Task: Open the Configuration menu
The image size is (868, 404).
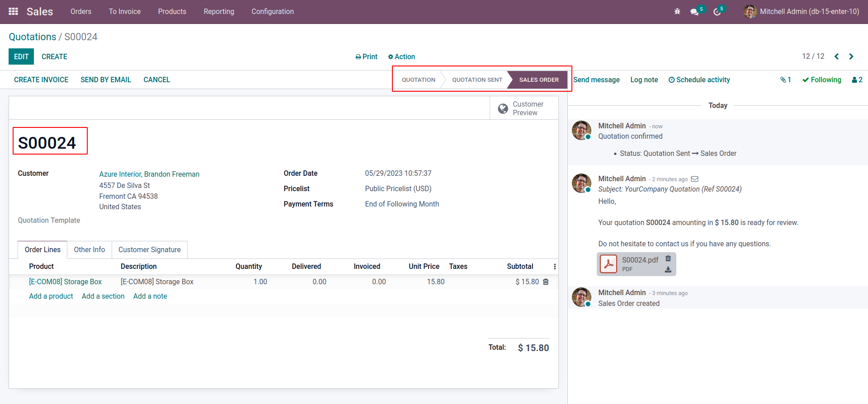Action: (273, 11)
